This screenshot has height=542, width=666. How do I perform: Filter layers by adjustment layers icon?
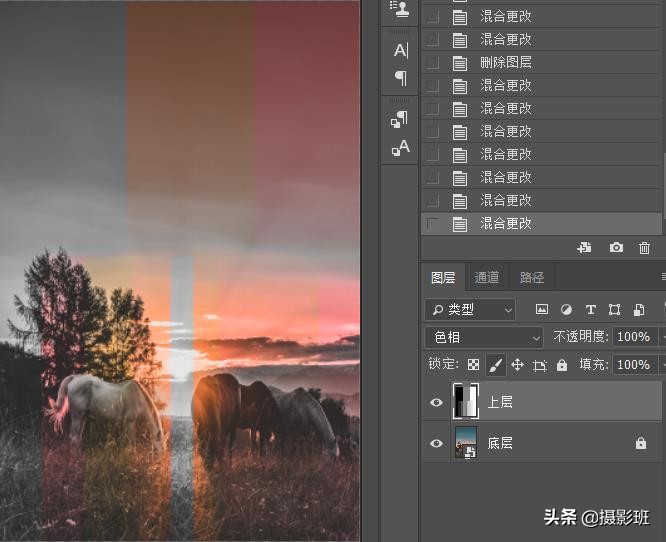(x=566, y=310)
